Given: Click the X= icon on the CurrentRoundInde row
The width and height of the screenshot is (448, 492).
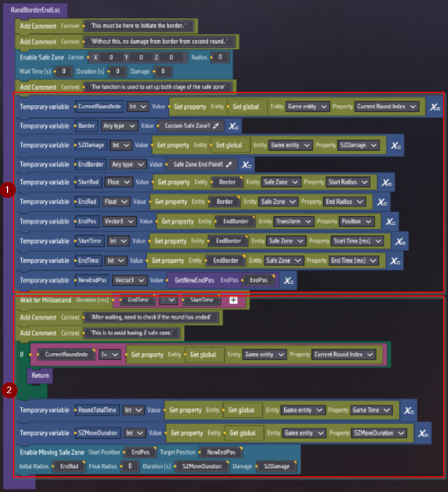Looking at the screenshot, I should point(434,107).
